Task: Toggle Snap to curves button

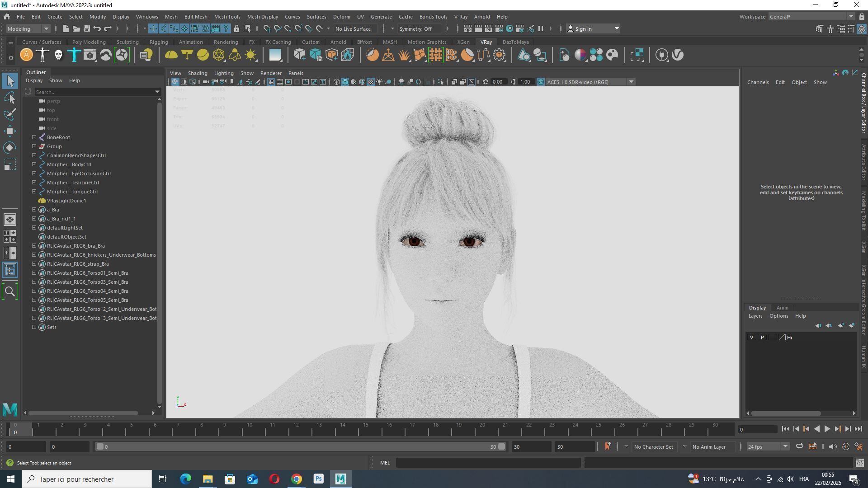Action: click(278, 28)
